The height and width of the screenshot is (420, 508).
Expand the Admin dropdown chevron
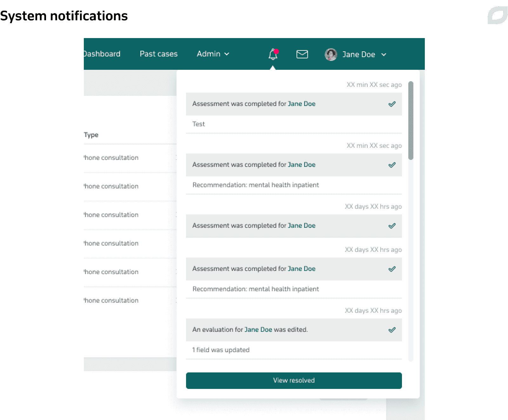pos(227,54)
